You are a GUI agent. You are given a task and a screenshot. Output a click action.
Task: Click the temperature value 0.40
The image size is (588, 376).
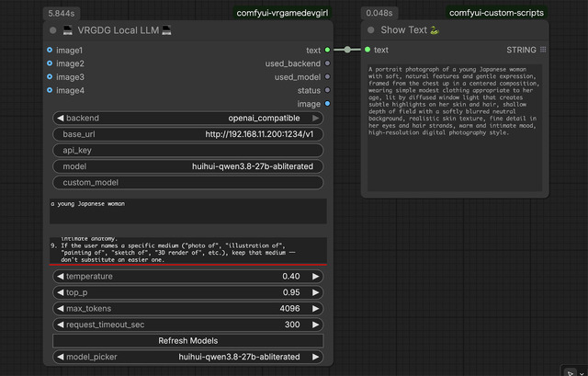click(291, 277)
